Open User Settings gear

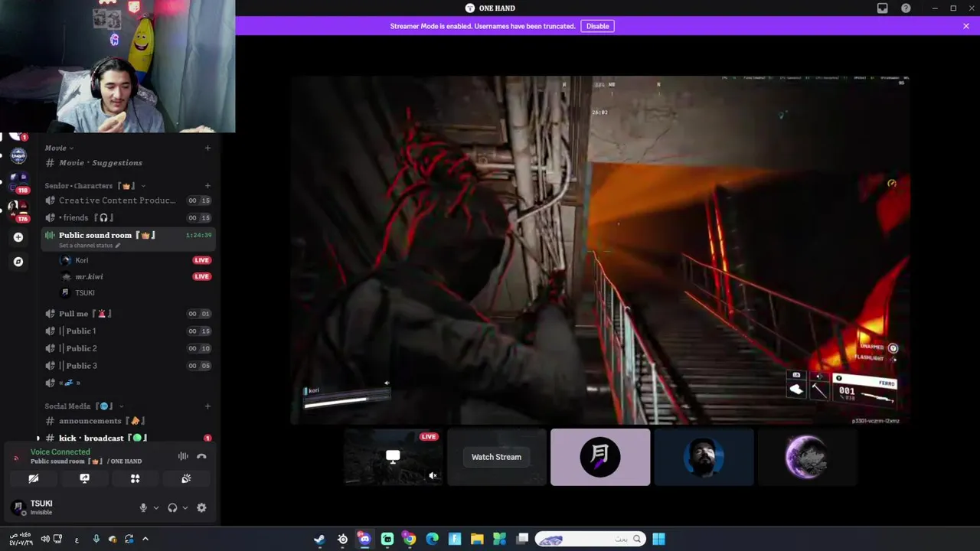[x=201, y=507]
